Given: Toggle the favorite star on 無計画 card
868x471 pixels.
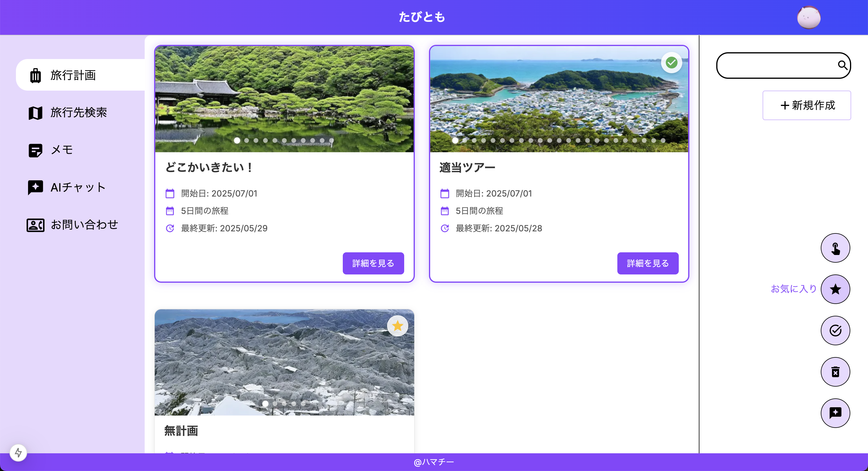Looking at the screenshot, I should click(x=398, y=326).
